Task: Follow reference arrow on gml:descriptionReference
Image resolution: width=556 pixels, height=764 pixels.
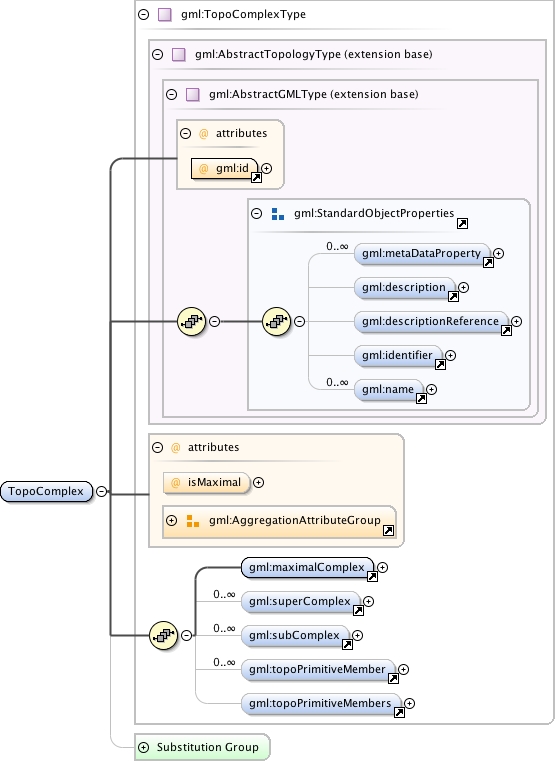Action: click(x=506, y=331)
